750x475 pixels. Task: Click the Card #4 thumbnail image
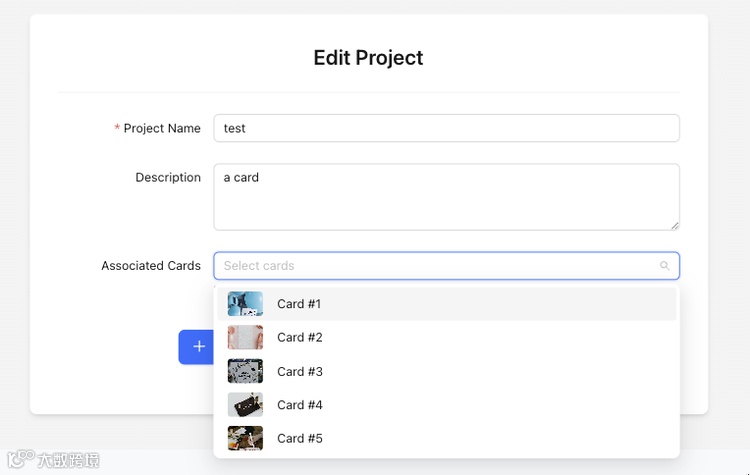click(x=245, y=405)
